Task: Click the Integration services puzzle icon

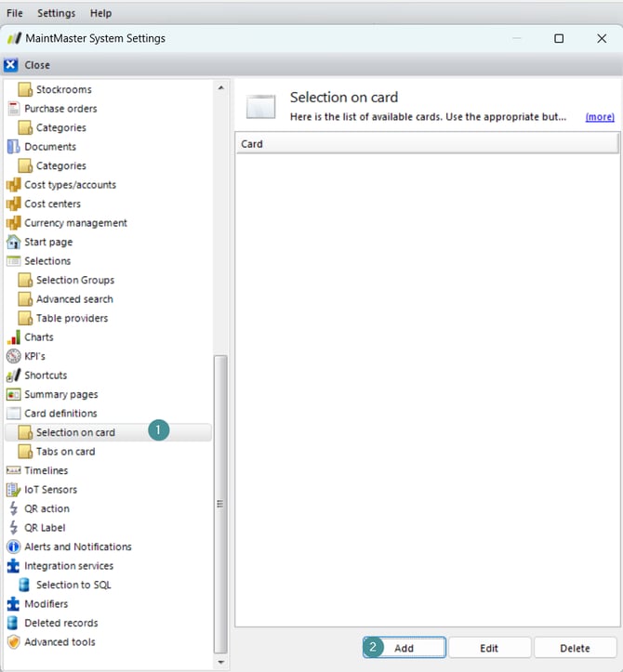Action: (13, 566)
